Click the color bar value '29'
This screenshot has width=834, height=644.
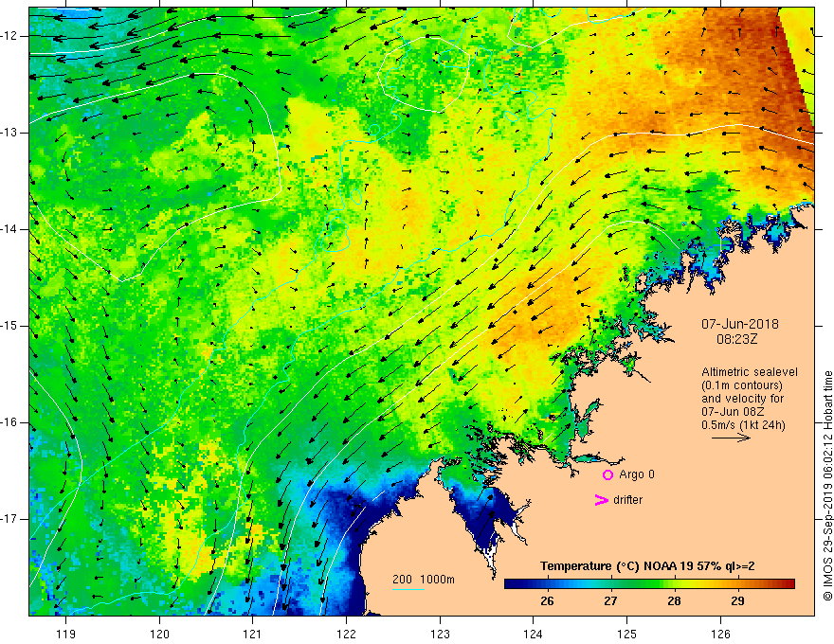tap(737, 601)
